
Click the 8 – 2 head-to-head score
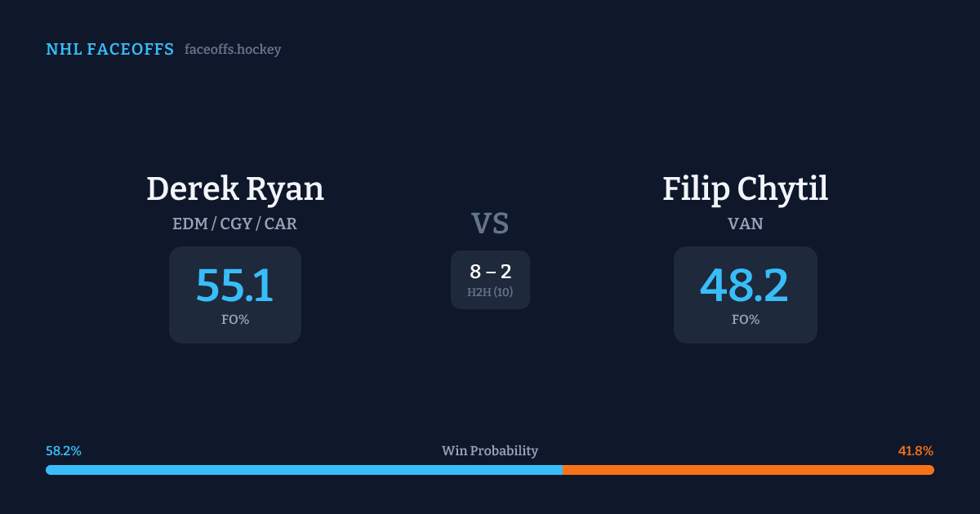coord(490,272)
